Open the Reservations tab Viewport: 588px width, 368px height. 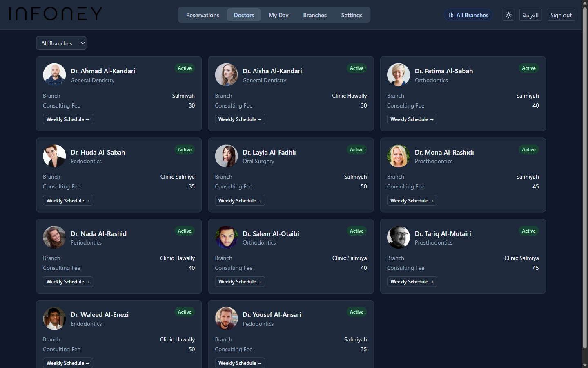[x=203, y=15]
